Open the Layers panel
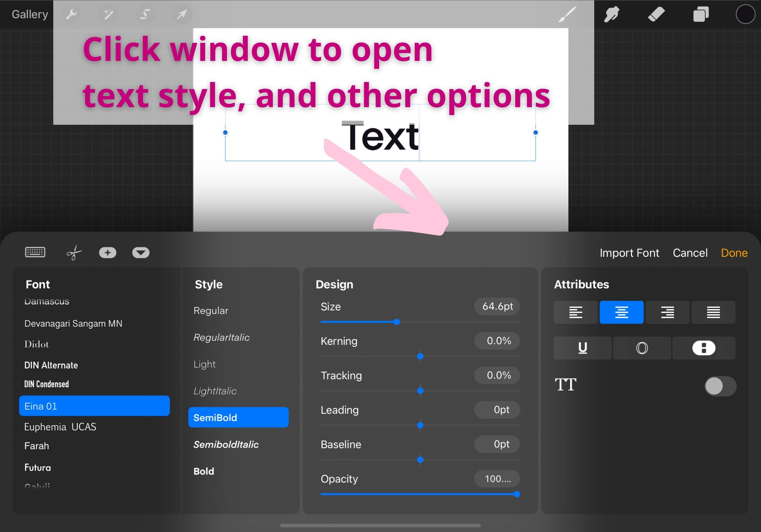This screenshot has height=532, width=761. (x=701, y=14)
